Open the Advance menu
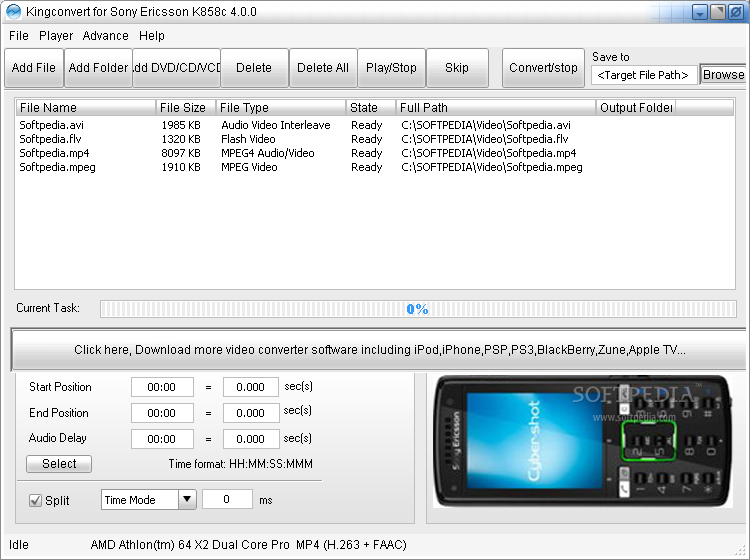 point(105,36)
